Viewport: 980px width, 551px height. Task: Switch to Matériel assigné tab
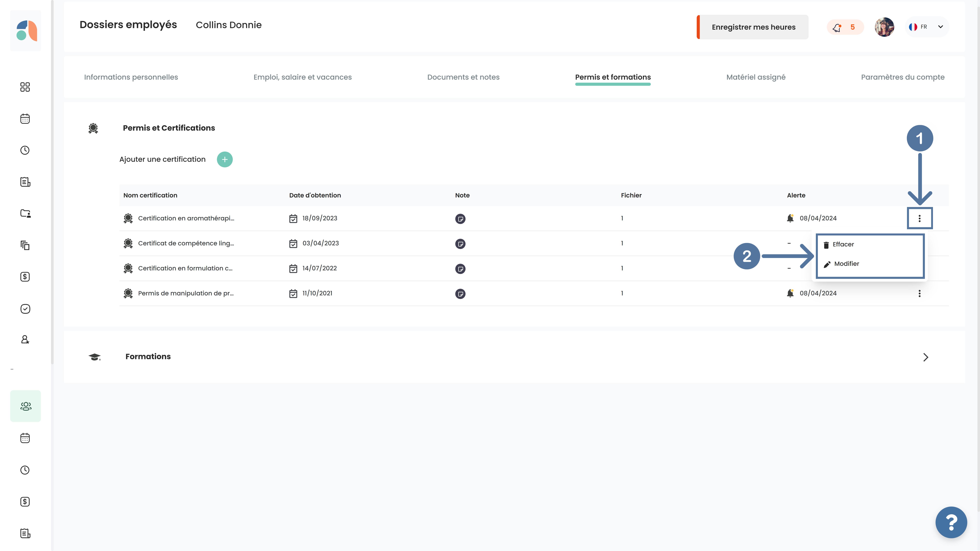[756, 77]
